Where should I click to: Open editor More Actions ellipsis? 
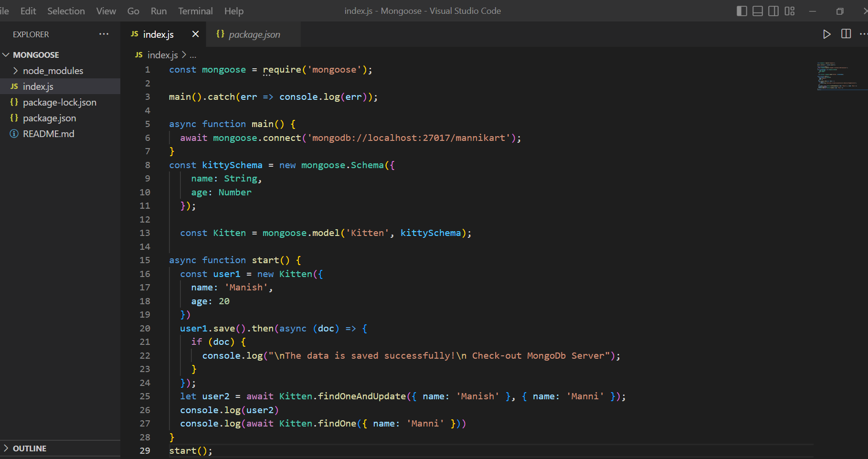click(x=863, y=34)
